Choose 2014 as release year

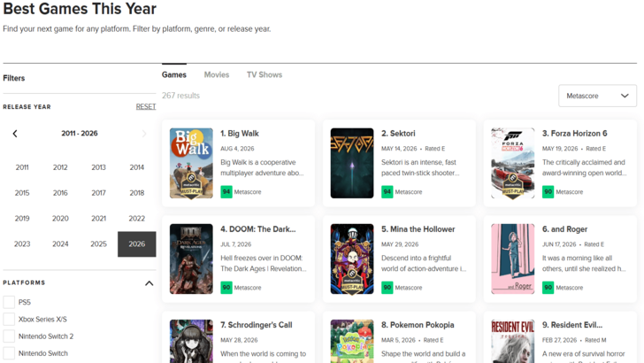137,167
